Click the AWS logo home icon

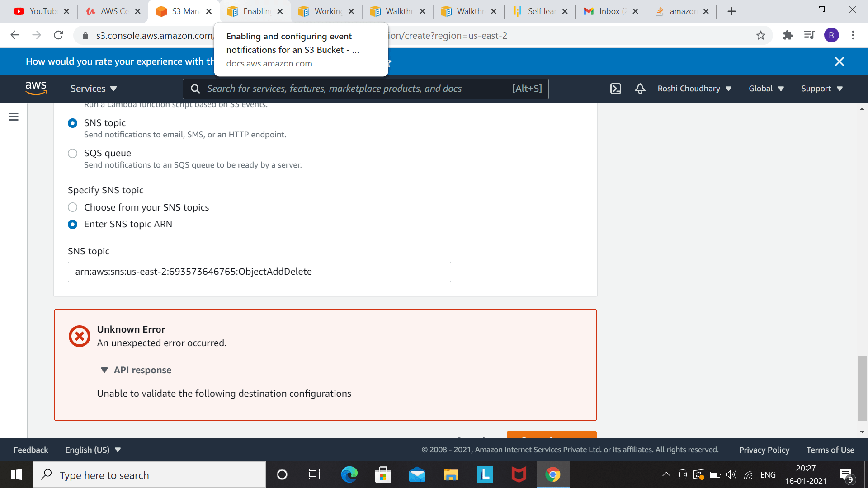(36, 88)
